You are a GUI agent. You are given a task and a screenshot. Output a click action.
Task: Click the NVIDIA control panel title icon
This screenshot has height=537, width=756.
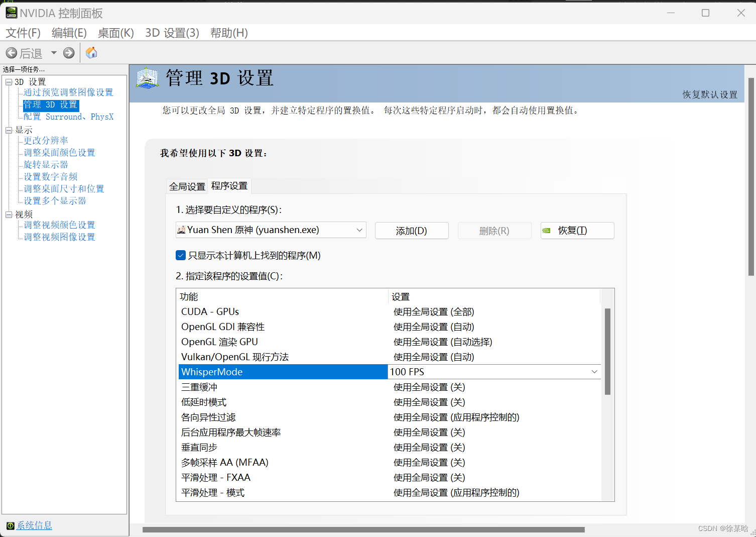pyautogui.click(x=11, y=13)
